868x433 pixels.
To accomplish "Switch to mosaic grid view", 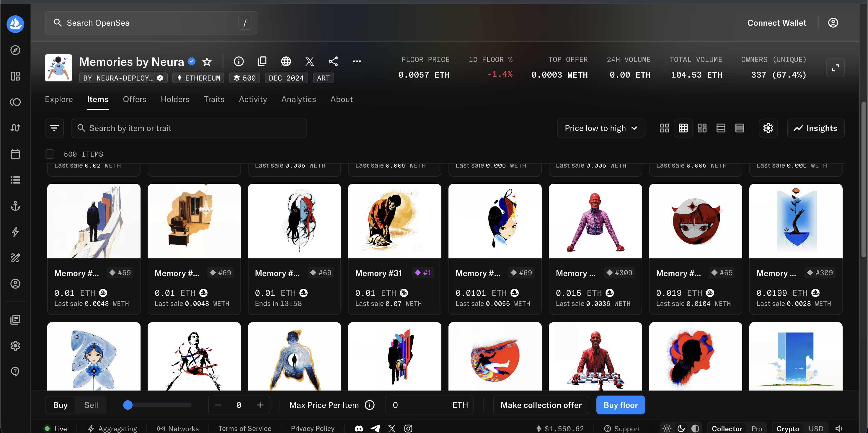I will coord(702,128).
